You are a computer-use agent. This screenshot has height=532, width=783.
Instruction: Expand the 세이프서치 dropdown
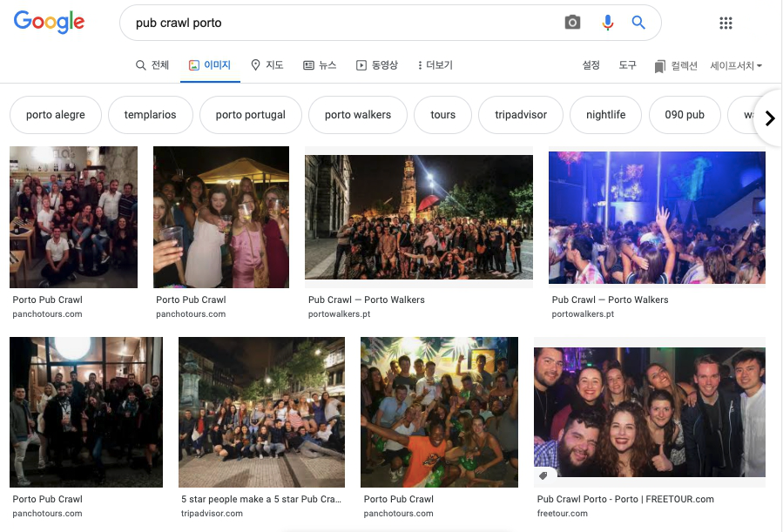point(736,66)
